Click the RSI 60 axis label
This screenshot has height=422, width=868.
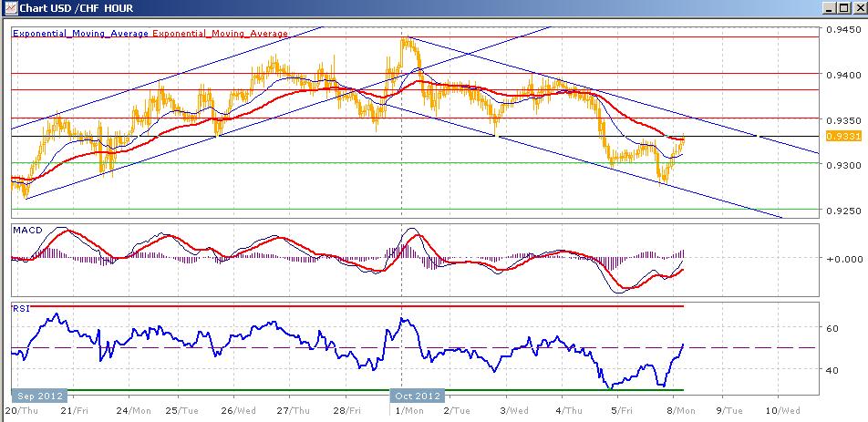tap(832, 328)
